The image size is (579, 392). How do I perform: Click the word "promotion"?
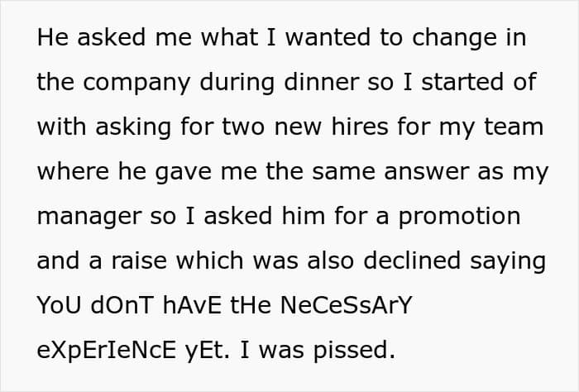[x=459, y=218]
